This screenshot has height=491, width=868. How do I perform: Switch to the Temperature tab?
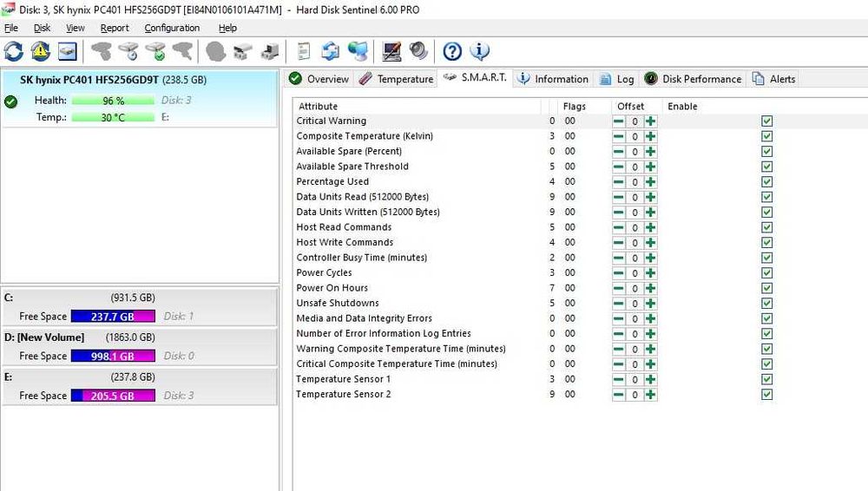click(x=396, y=79)
